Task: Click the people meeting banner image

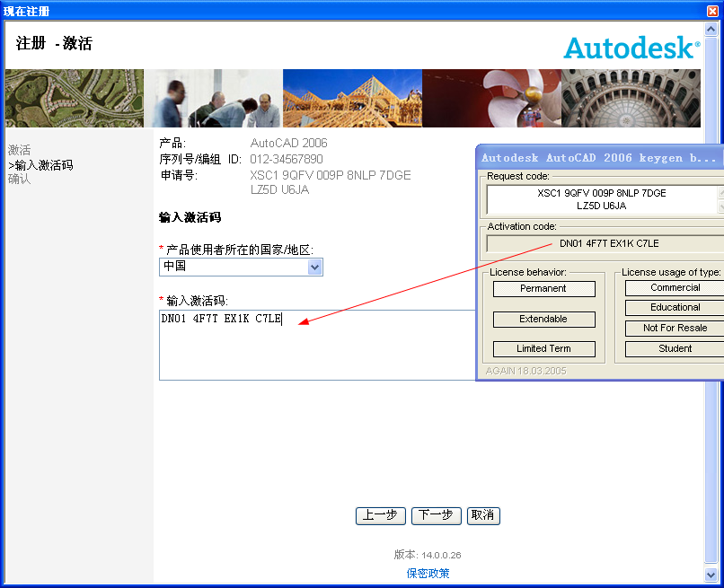Action: coord(213,99)
